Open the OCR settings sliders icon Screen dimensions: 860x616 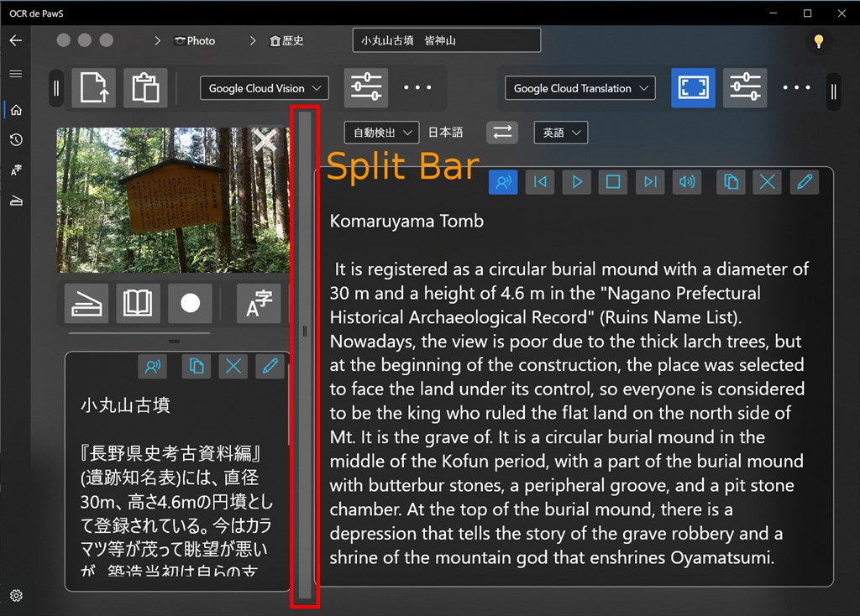[366, 88]
